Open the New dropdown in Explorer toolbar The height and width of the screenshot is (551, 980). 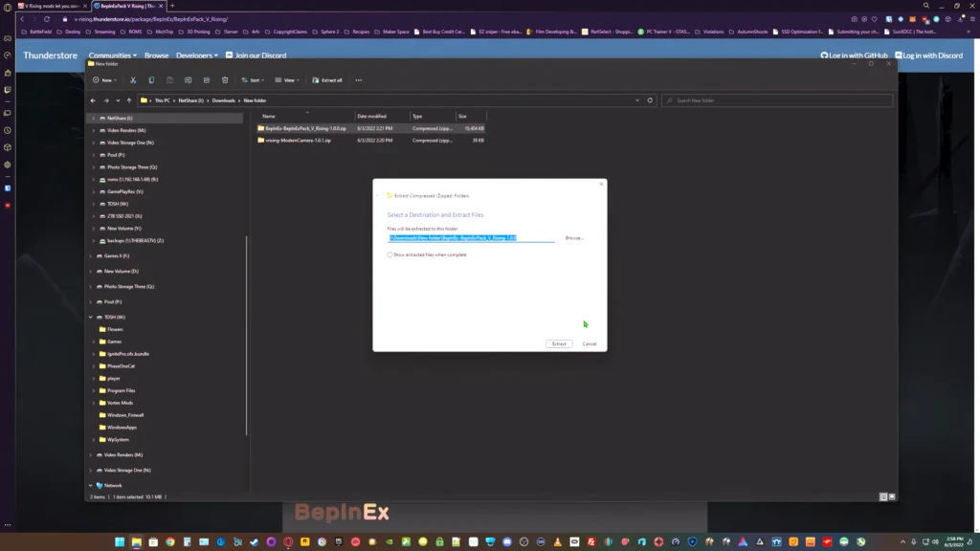pos(104,80)
